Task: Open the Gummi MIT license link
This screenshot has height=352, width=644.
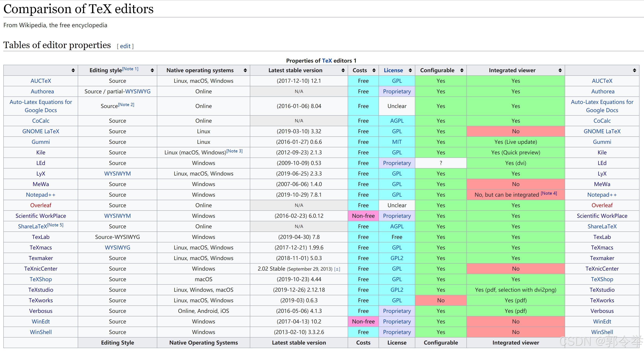Action: (x=397, y=142)
